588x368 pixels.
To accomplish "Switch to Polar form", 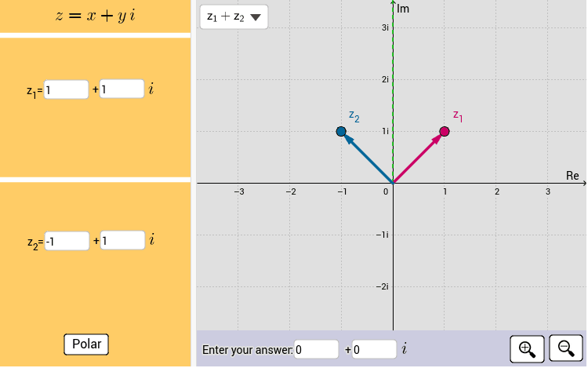I will pyautogui.click(x=86, y=344).
